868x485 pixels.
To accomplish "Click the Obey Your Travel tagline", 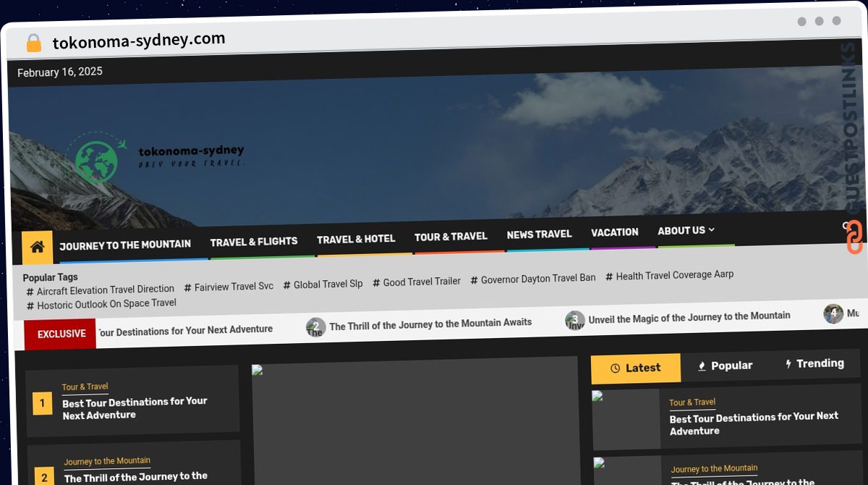I will click(x=192, y=164).
